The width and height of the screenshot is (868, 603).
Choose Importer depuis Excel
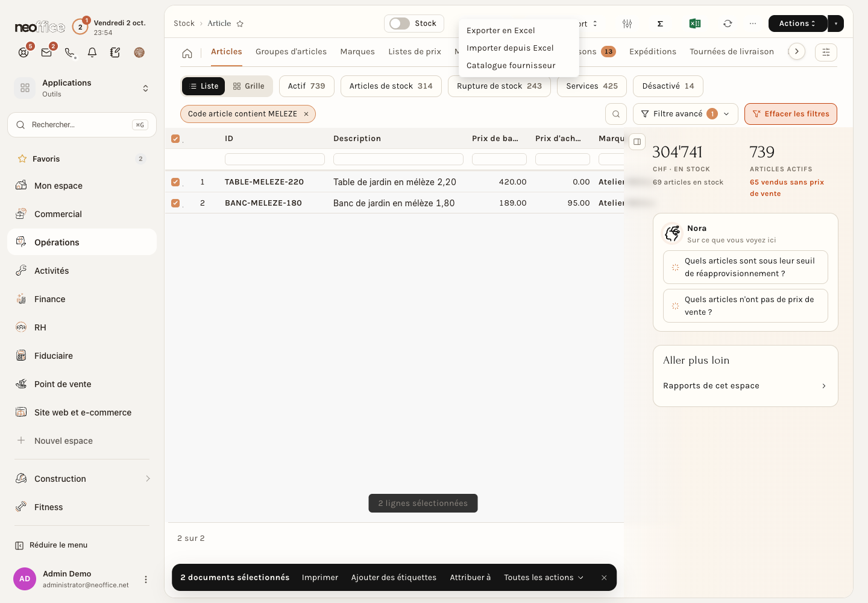510,48
